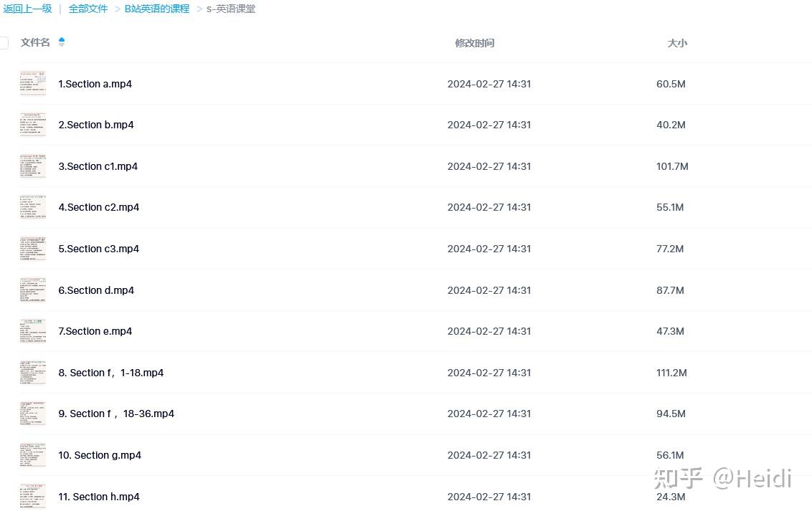Click the video thumbnail for 1.Section a.mp4
812x511 pixels.
point(32,84)
